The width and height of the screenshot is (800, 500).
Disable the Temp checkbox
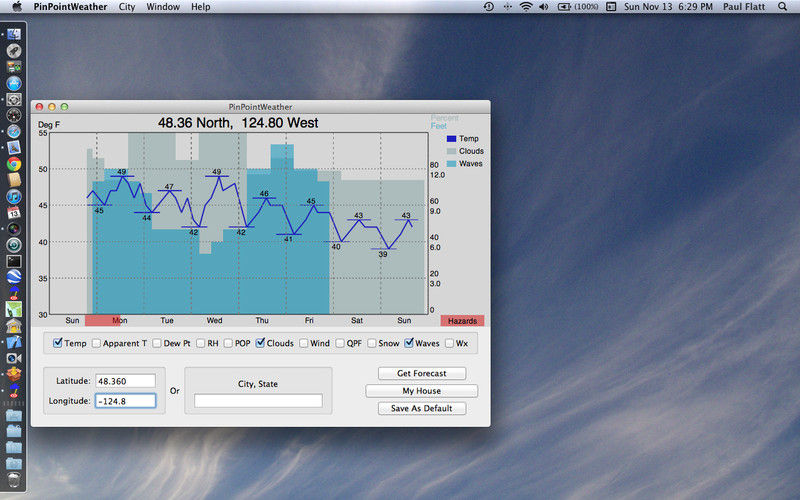point(58,343)
